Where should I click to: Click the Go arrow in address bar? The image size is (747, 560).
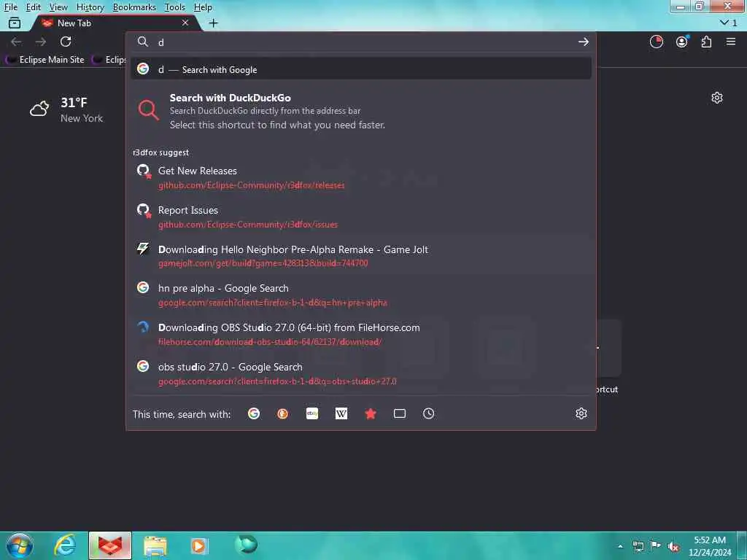pyautogui.click(x=583, y=42)
